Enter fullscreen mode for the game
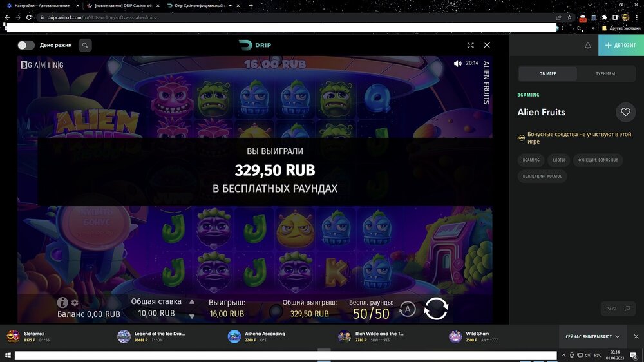Screen dimensions: 644x362 pos(470,45)
